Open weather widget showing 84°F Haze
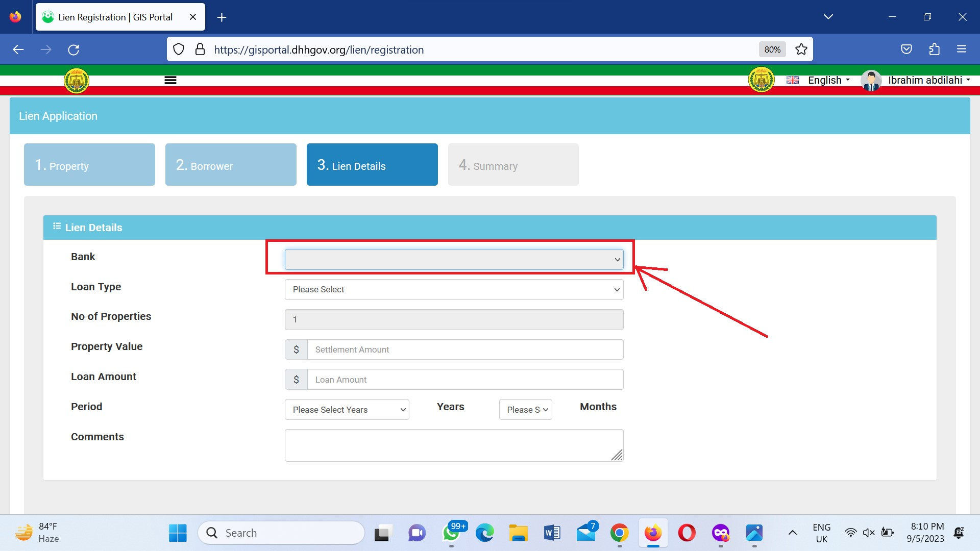The height and width of the screenshot is (551, 980). 37,533
